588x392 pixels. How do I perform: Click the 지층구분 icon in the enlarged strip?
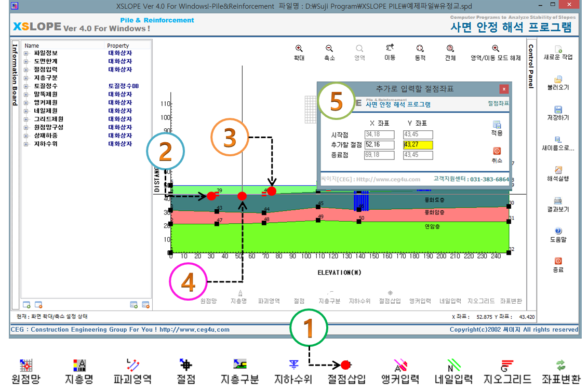coord(239,364)
